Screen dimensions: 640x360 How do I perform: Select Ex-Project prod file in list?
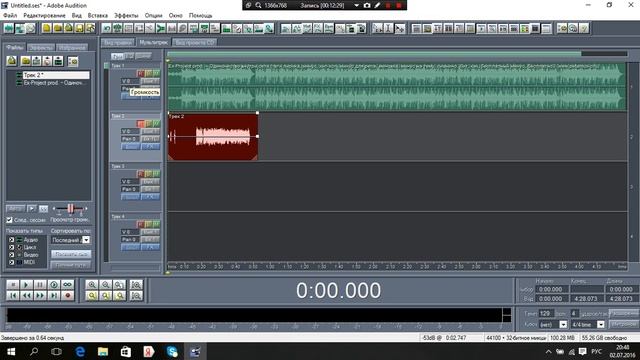52,83
